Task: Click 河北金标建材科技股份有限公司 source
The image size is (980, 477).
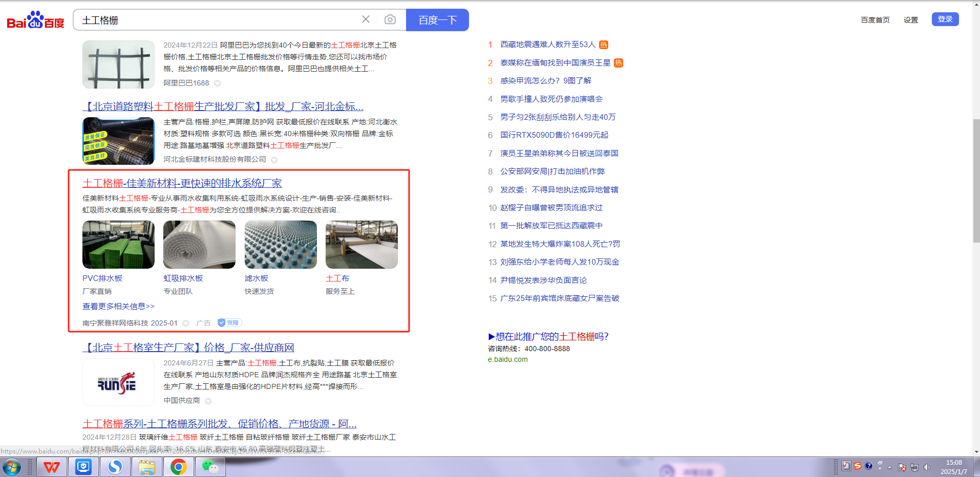Action: pos(215,159)
